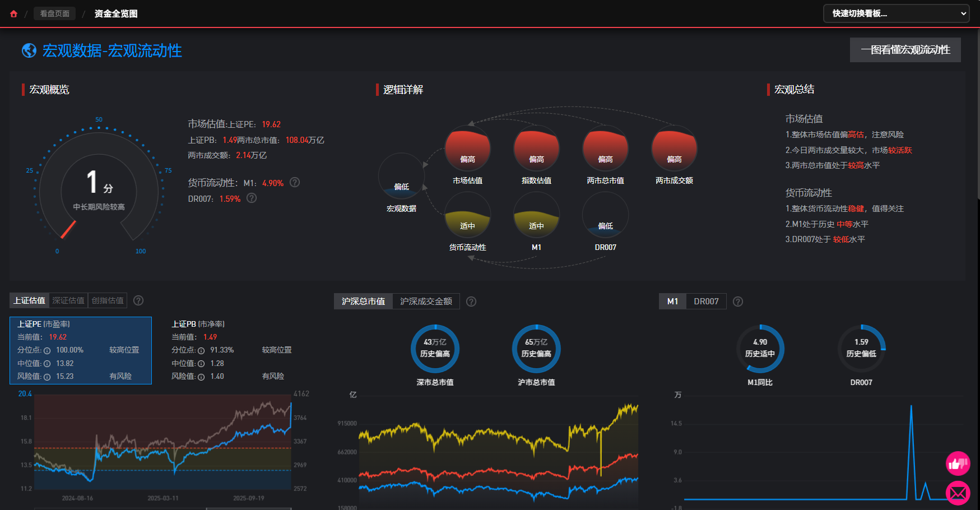Click the pink thumbs-up feedback icon
This screenshot has height=510, width=980.
[x=958, y=463]
